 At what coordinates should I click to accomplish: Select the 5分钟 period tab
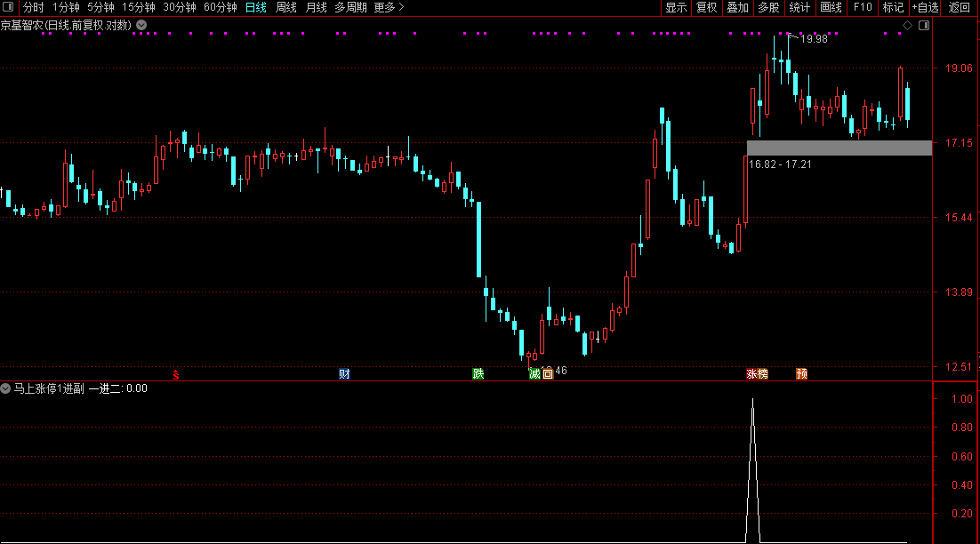tap(100, 7)
